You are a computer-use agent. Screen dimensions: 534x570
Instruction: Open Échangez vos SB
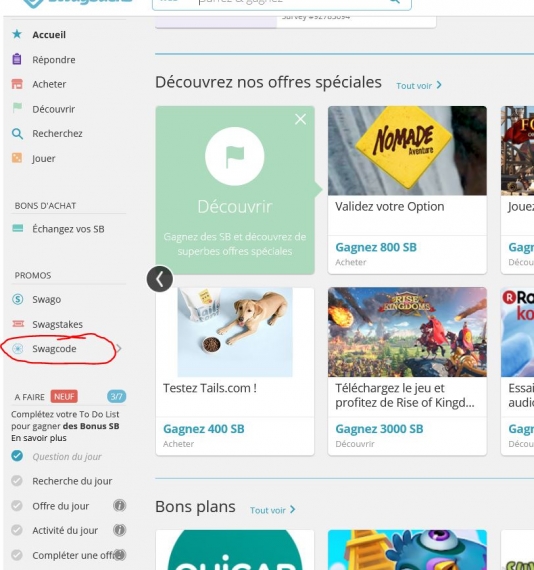coord(68,229)
